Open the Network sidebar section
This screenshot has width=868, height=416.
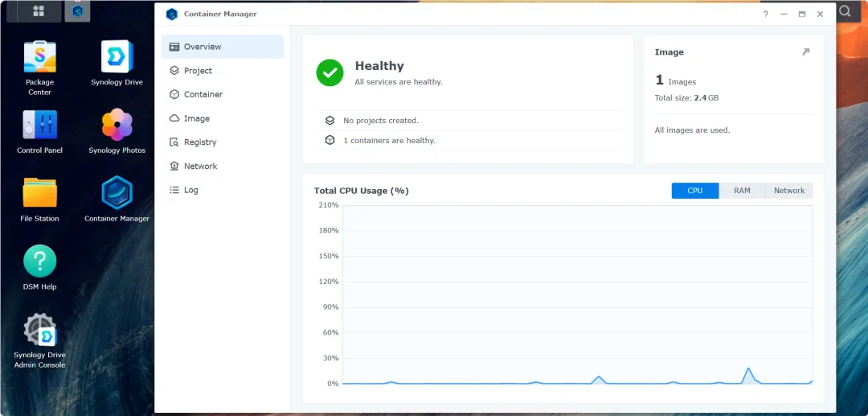pos(223,167)
